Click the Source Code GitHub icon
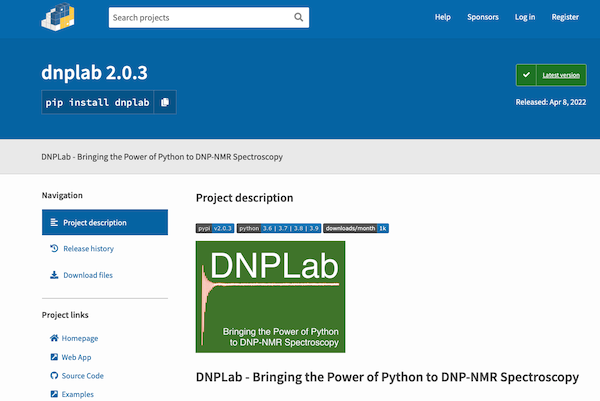600x401 pixels. tap(54, 375)
